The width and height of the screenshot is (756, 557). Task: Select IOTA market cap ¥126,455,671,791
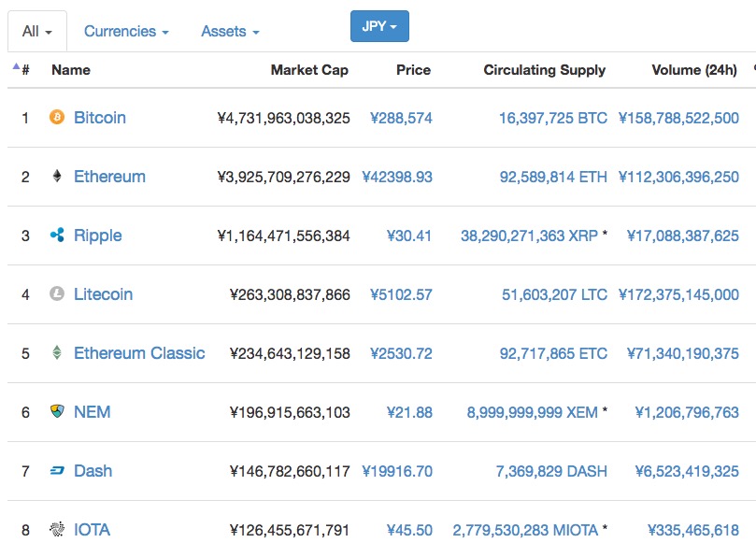pyautogui.click(x=290, y=530)
